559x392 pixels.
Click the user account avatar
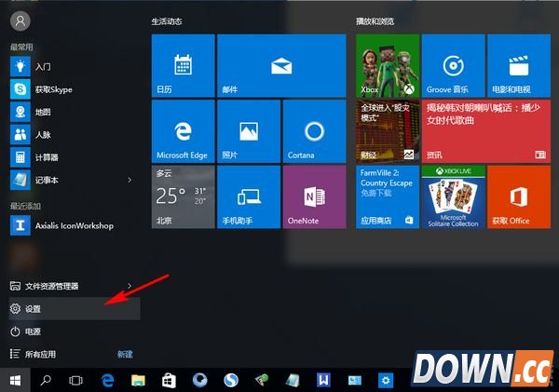coord(20,20)
